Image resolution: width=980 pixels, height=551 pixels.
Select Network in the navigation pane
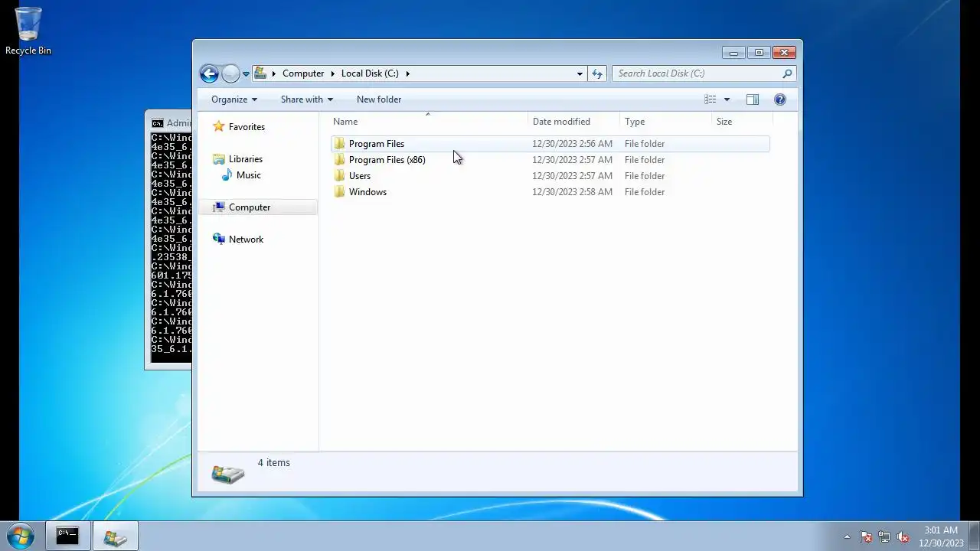[246, 240]
